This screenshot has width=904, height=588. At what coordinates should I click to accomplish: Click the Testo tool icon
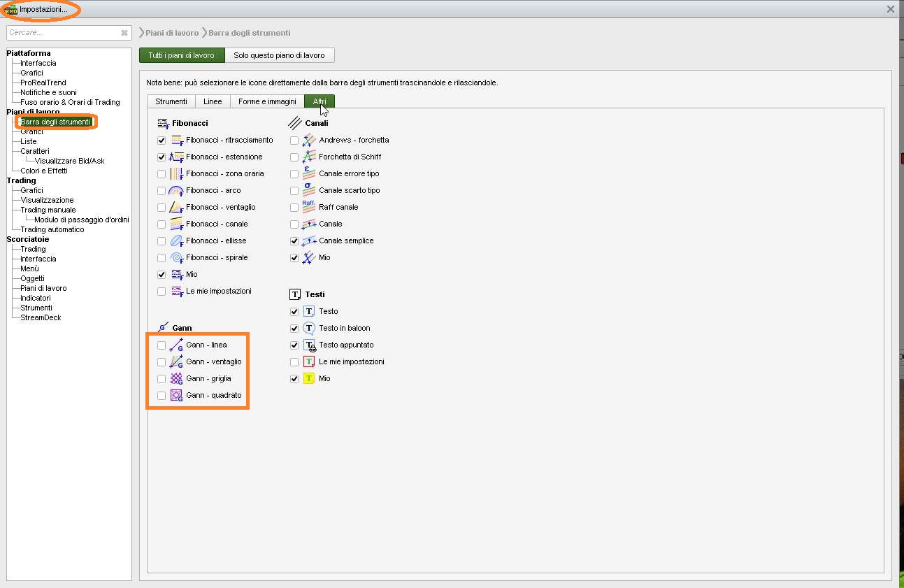tap(309, 311)
